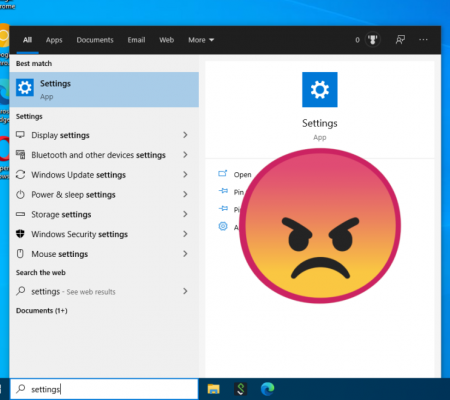
Task: Open Documents (1+) results group
Action: pos(42,311)
